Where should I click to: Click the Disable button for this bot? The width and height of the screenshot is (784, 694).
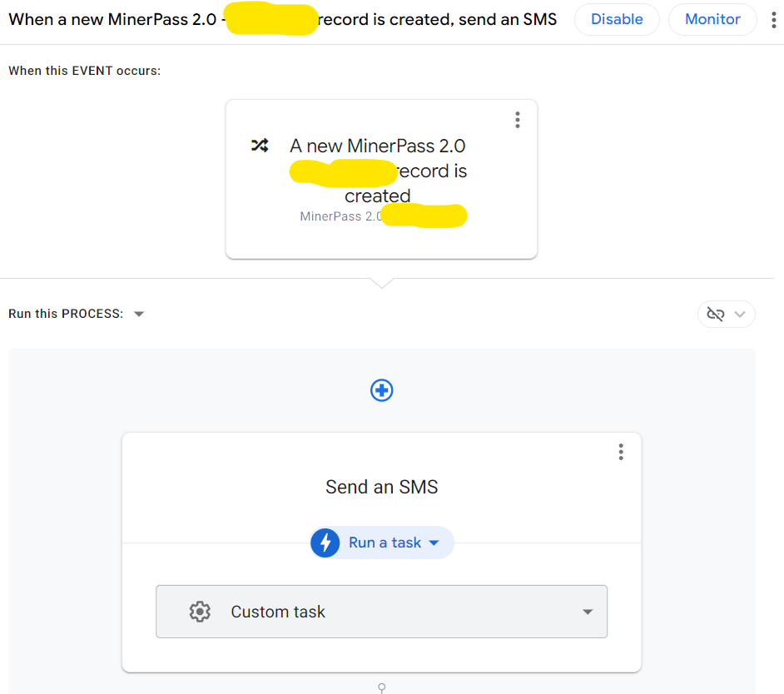click(x=617, y=19)
